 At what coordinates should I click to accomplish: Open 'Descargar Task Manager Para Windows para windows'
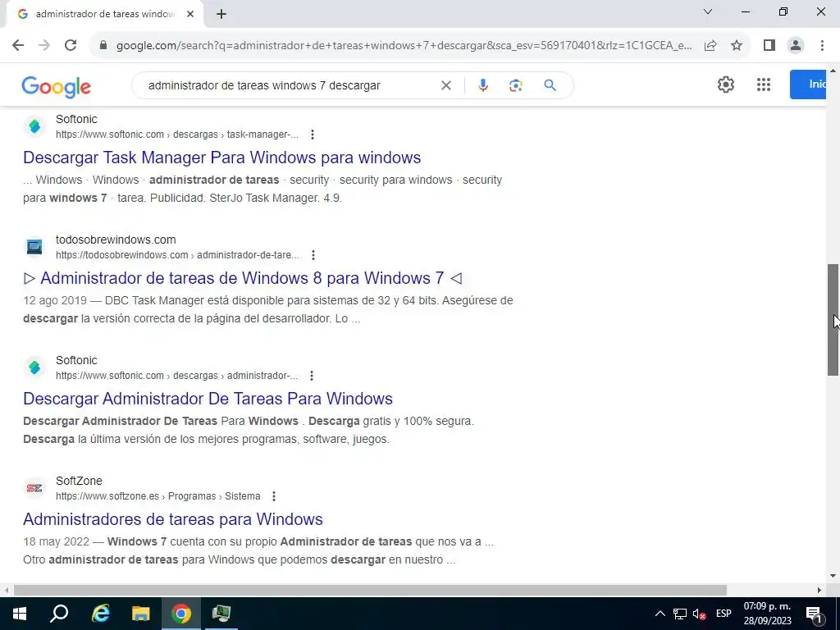pos(221,157)
